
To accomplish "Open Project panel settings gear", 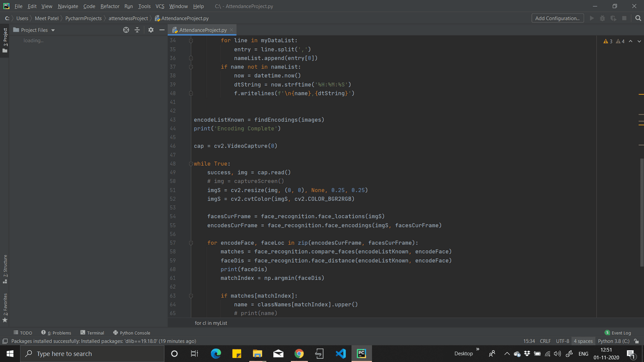I will 151,30.
